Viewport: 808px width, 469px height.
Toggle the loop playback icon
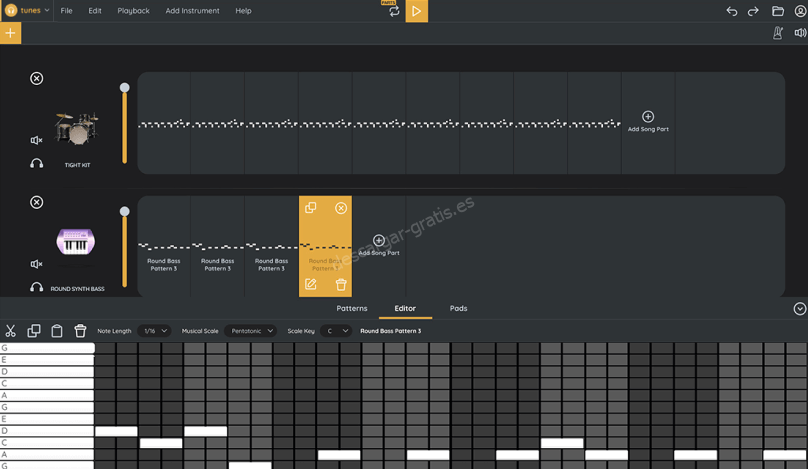click(394, 12)
